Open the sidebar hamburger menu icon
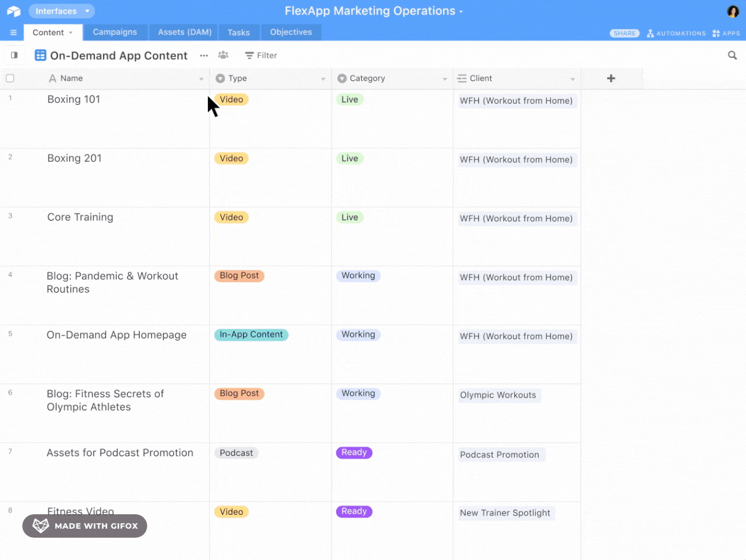Screen dimensions: 746x560 click(12, 32)
